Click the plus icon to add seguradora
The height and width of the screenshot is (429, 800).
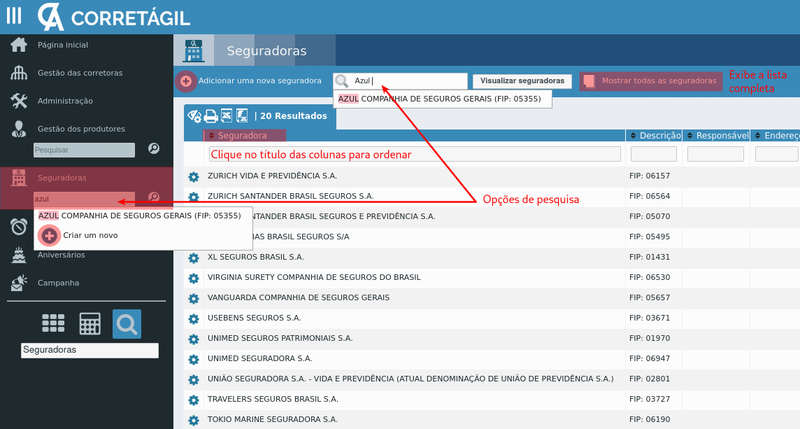pyautogui.click(x=186, y=81)
